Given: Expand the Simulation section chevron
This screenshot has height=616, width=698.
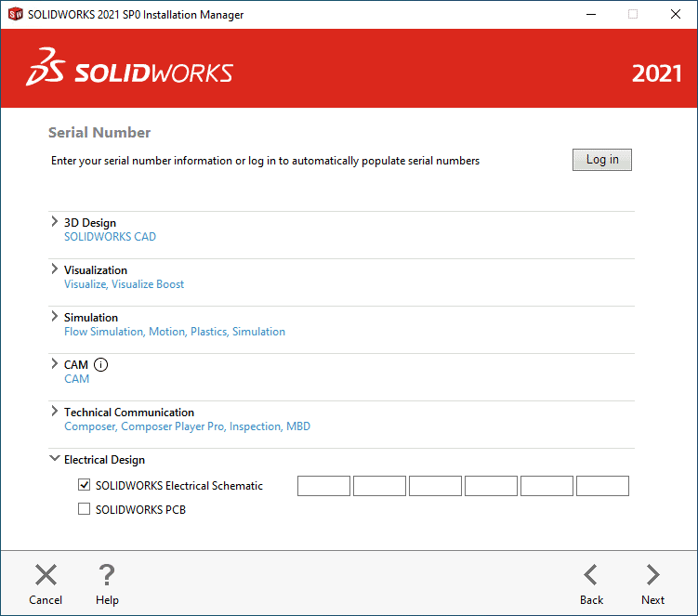Looking at the screenshot, I should pos(54,316).
